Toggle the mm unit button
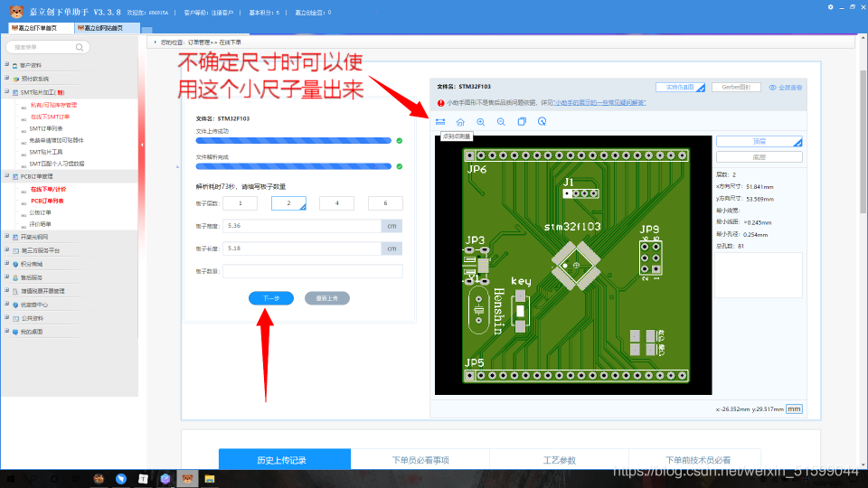The image size is (868, 488). [794, 408]
